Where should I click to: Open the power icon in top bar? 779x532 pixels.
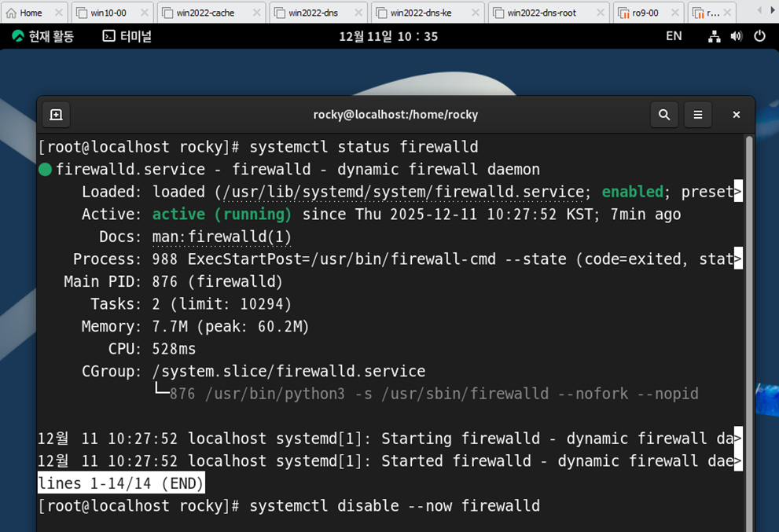759,36
